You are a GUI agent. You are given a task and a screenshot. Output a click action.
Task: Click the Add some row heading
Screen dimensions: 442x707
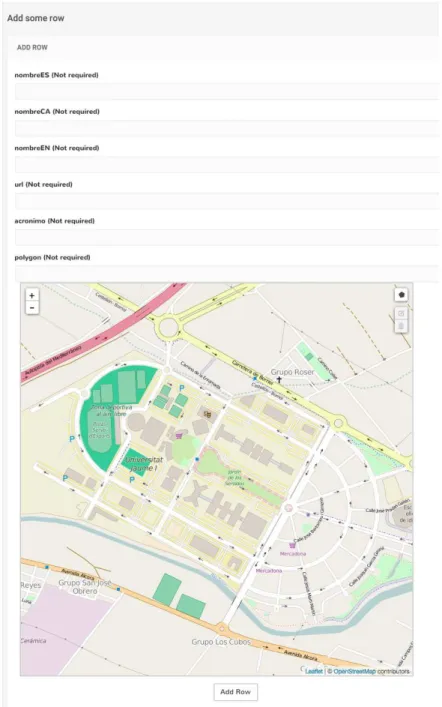(36, 18)
